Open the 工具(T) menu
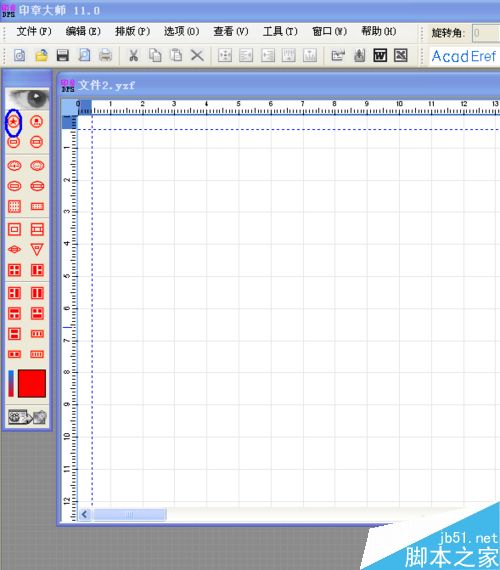Viewport: 500px width, 570px height. point(280,31)
